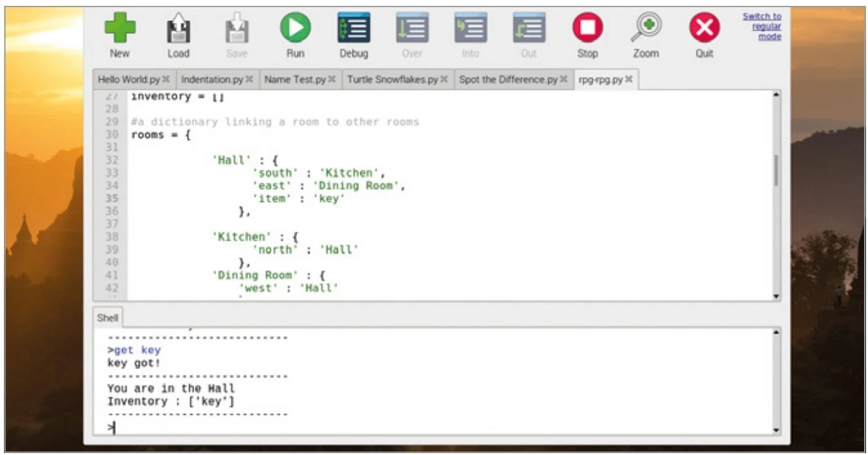Click the shell prompt input line

coord(391,428)
